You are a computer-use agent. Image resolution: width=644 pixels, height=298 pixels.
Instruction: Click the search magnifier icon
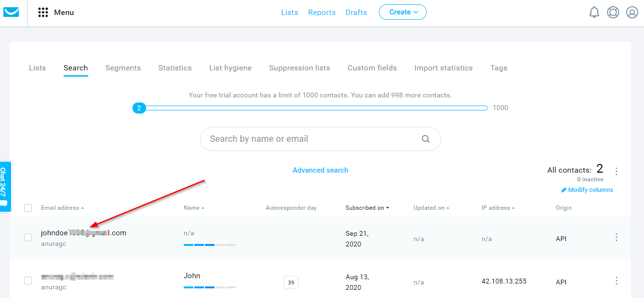(426, 139)
